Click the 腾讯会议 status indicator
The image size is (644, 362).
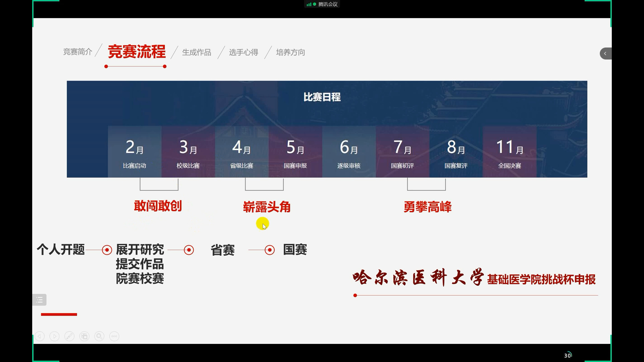(322, 4)
